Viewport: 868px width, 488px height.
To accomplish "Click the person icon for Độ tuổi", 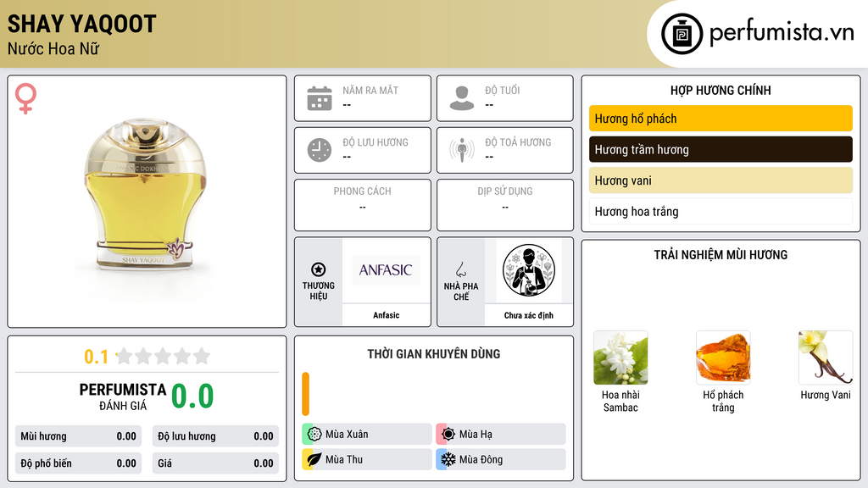I will 462,98.
